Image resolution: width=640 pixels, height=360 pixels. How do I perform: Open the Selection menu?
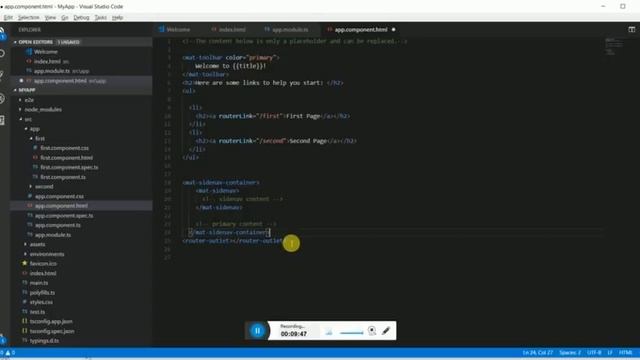click(x=29, y=18)
